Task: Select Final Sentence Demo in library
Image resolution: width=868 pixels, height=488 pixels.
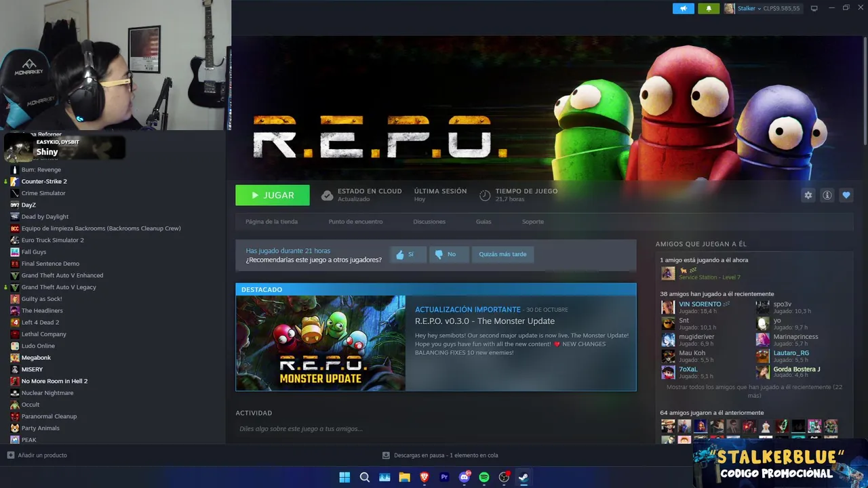Action: click(x=50, y=264)
